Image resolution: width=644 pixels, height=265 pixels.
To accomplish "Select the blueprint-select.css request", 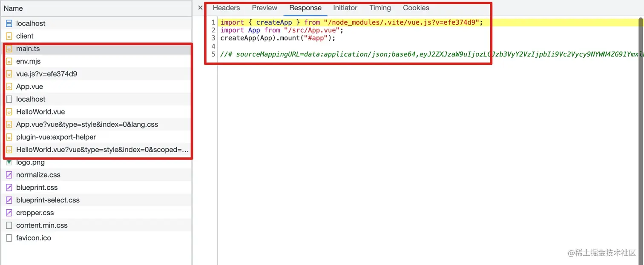I will click(96, 200).
